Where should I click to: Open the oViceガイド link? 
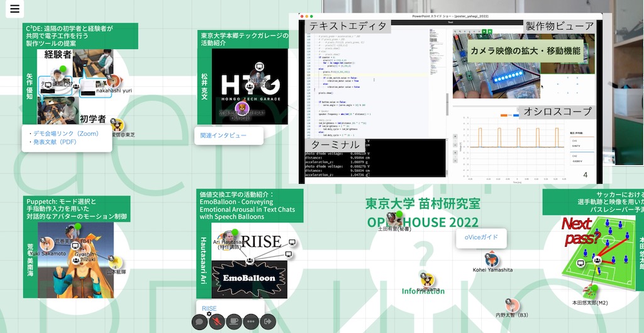coord(481,237)
